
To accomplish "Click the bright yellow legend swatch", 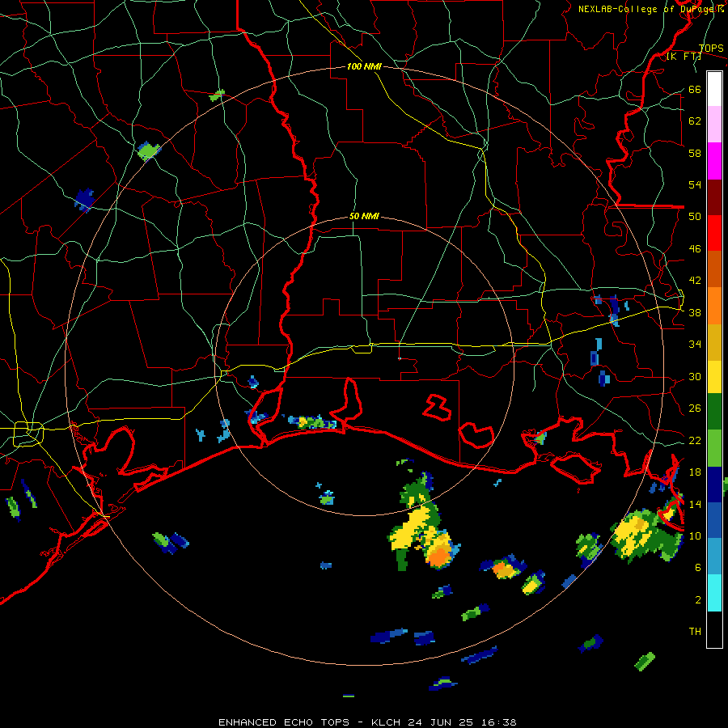I will (x=714, y=377).
